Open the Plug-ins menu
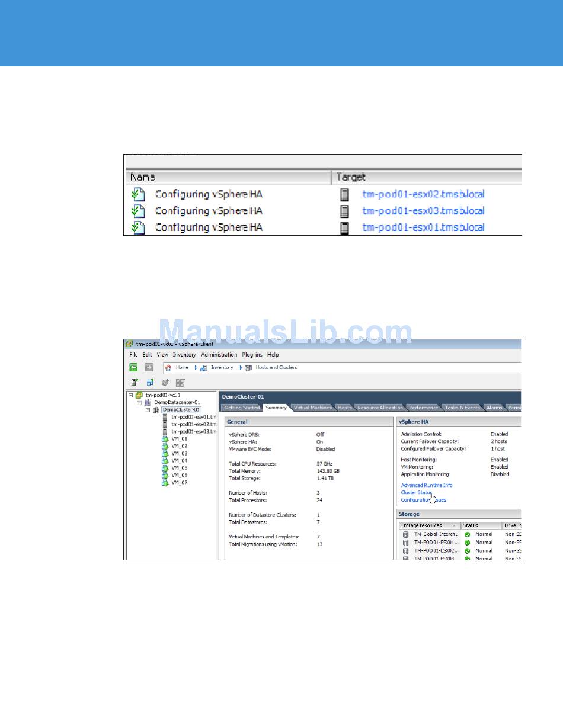 point(252,355)
